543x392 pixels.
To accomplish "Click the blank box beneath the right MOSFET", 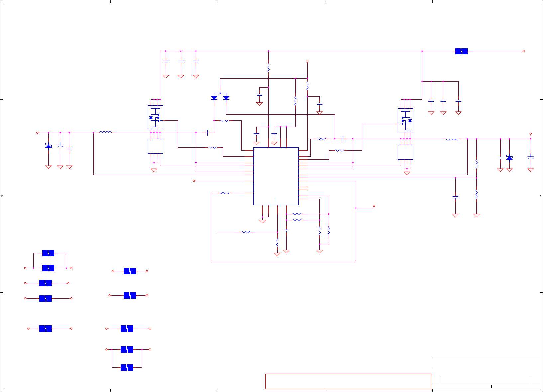I will click(405, 152).
